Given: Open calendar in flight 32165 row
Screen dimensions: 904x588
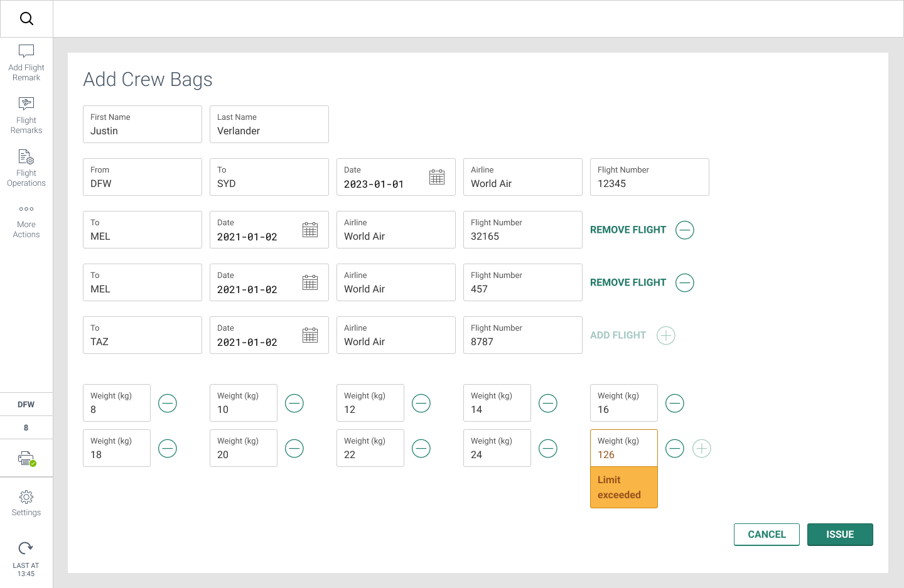Looking at the screenshot, I should point(310,230).
